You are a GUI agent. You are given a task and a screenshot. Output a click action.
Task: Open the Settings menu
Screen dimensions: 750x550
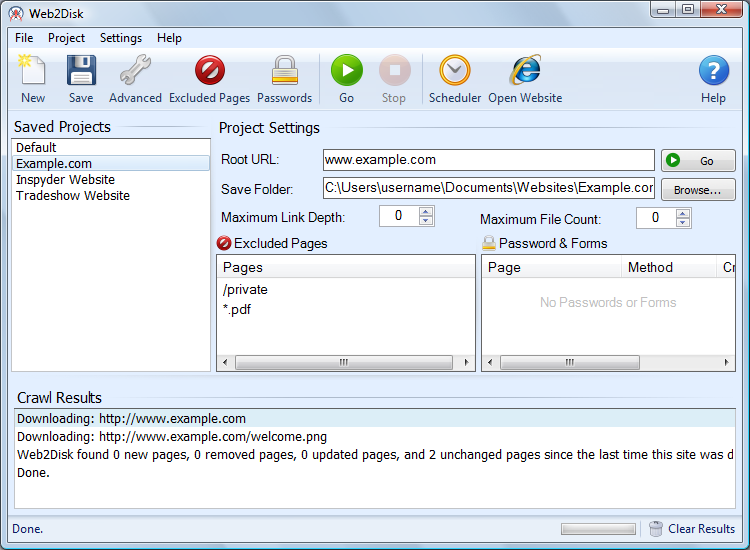pyautogui.click(x=121, y=38)
